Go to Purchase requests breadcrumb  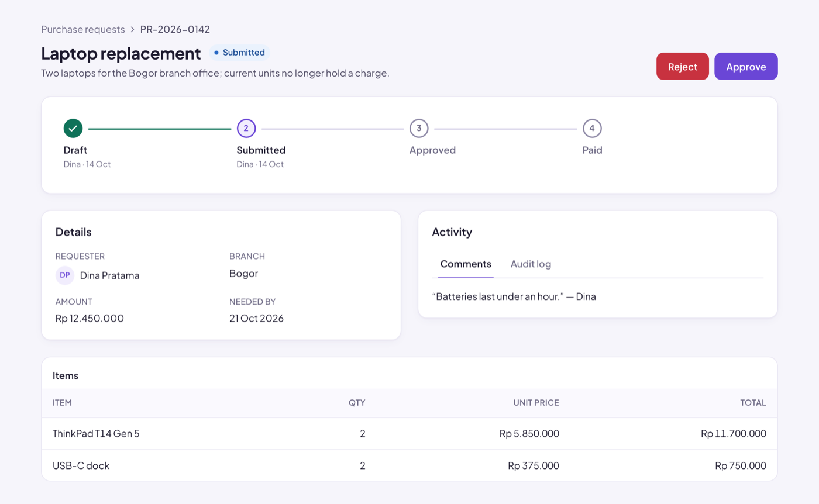tap(83, 29)
